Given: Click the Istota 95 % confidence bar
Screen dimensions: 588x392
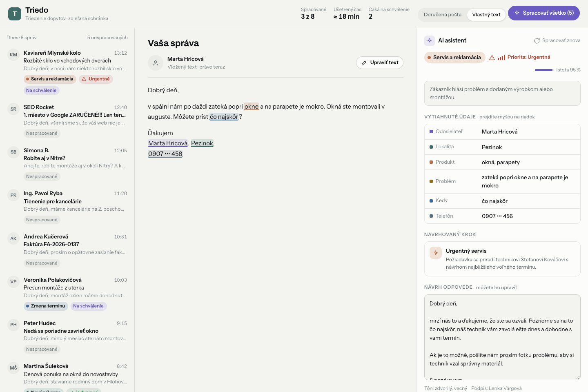Looking at the screenshot, I should [x=543, y=70].
